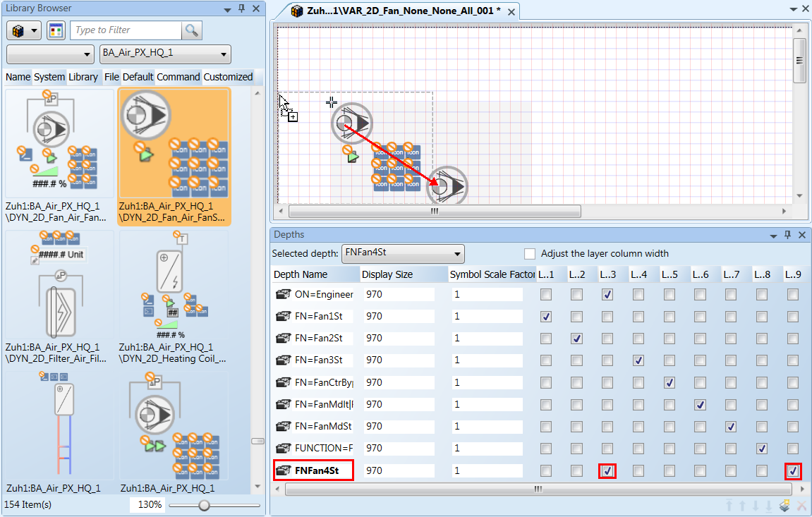Click the FNFan4St depth row icon
812x517 pixels.
[283, 470]
